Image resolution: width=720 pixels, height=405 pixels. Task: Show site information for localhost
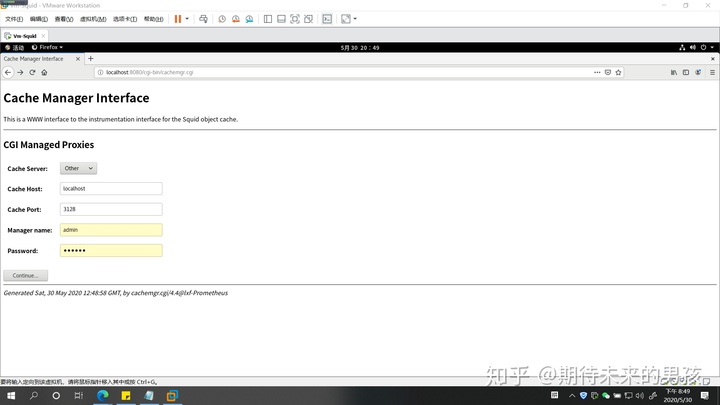100,73
